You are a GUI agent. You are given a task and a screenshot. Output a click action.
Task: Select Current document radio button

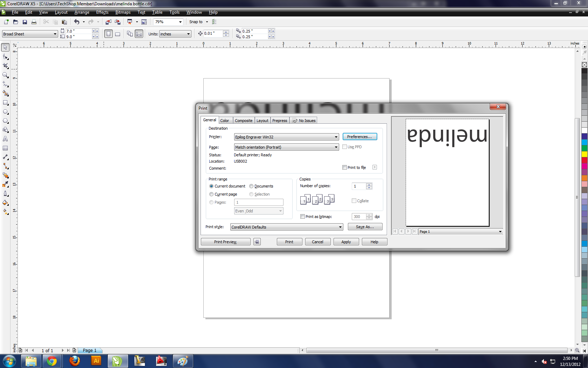(x=211, y=186)
